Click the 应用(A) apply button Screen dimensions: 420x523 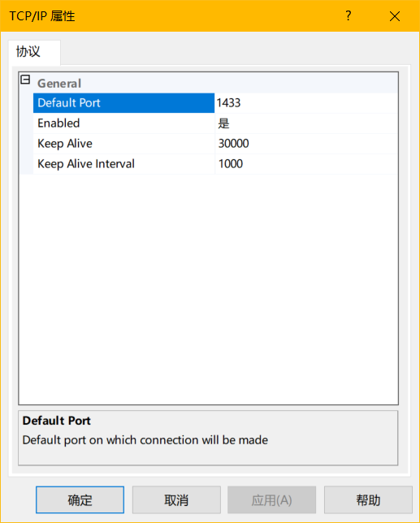click(x=271, y=500)
